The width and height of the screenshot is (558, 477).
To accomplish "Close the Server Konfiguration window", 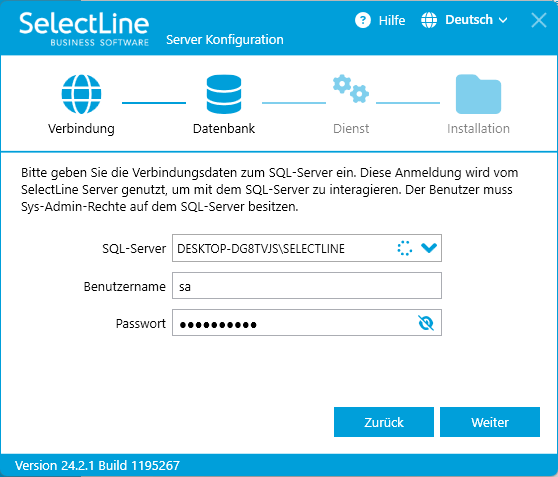I will [539, 20].
